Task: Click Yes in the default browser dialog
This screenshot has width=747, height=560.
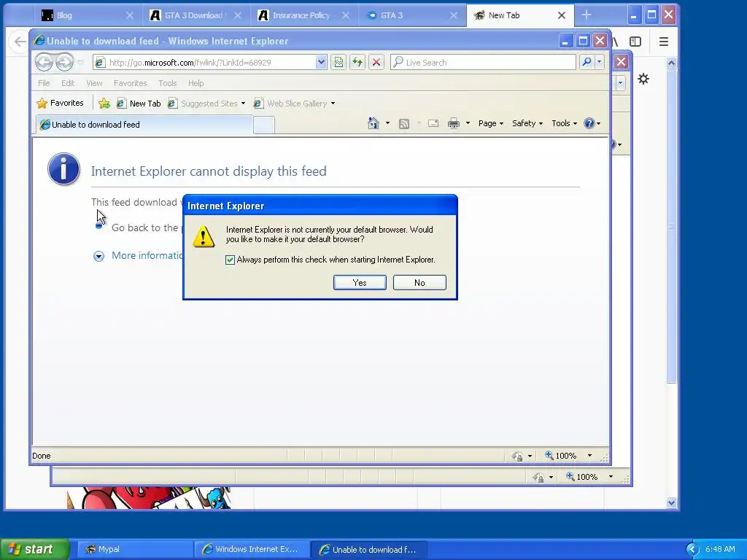Action: pos(360,283)
